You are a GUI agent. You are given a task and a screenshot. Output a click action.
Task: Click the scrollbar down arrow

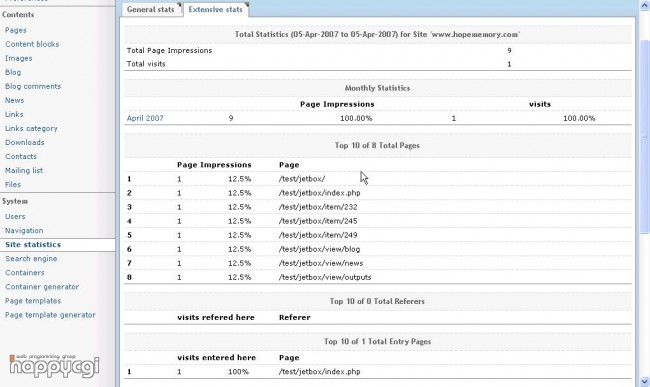coord(645,381)
